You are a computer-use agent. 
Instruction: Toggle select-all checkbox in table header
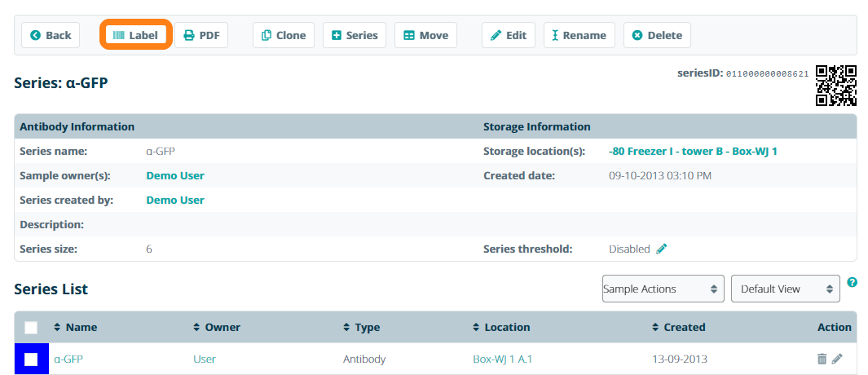pyautogui.click(x=31, y=327)
